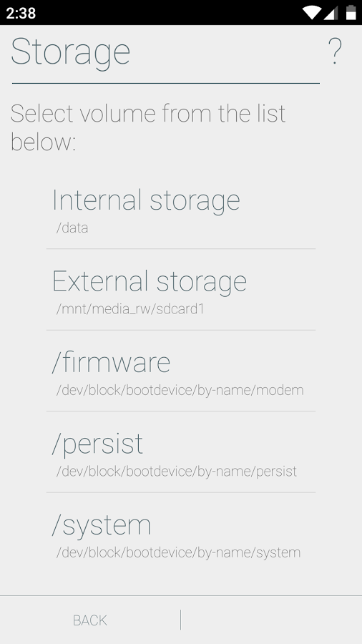Tap the empty area right of BACK
Viewport: 362px width, 644px height.
click(271, 620)
